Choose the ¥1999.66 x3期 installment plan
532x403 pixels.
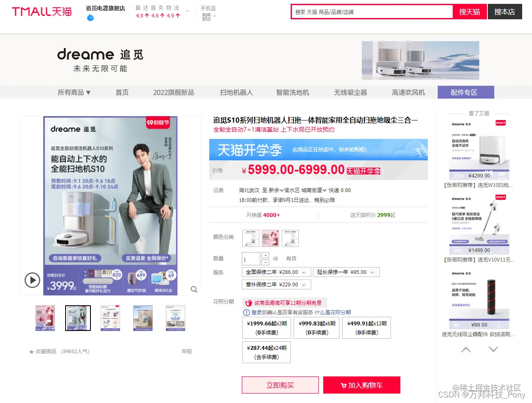tap(266, 328)
